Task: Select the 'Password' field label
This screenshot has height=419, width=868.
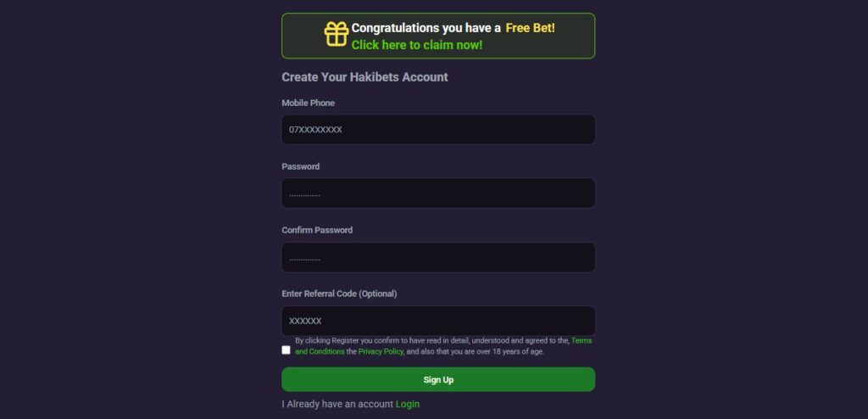Action: (301, 166)
